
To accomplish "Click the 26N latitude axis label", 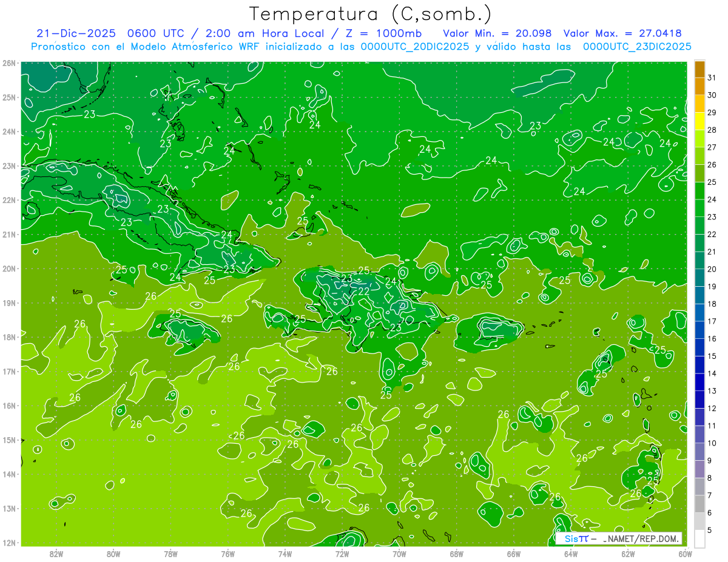I will (8, 63).
